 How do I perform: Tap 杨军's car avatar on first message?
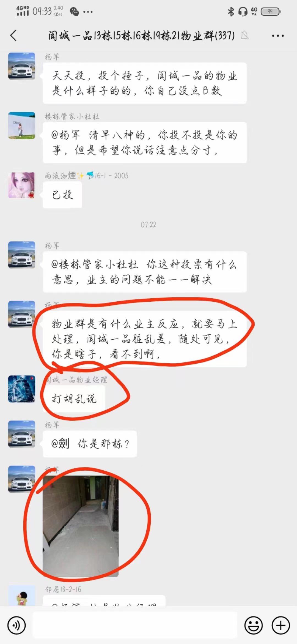coord(22,66)
